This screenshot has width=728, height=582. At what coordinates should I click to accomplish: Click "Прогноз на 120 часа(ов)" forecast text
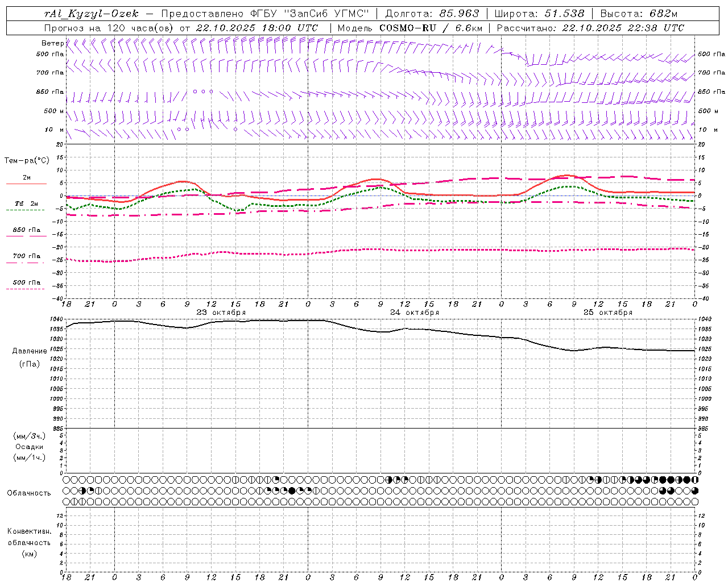tap(109, 28)
